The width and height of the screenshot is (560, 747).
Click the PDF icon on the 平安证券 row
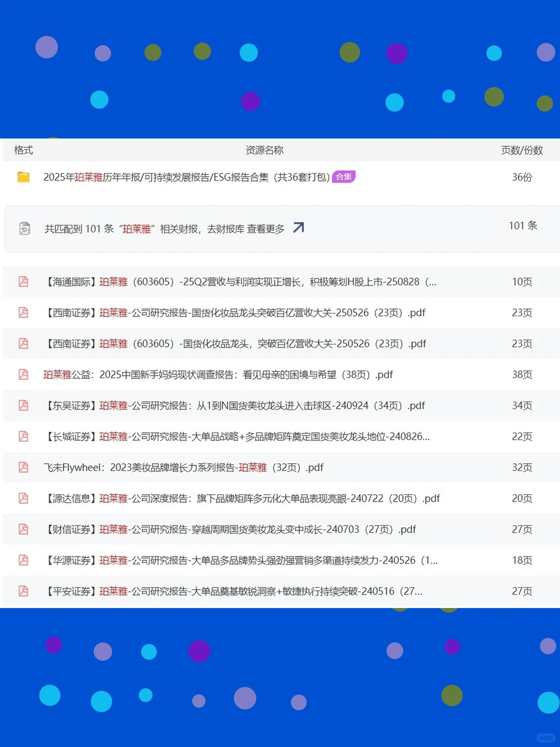point(23,591)
